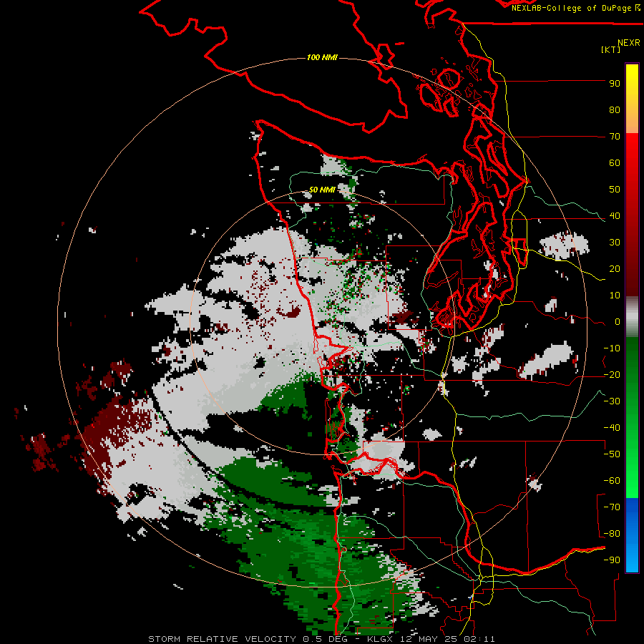Click the -30 value on velocity scale
Screen dimensions: 644x644
click(x=612, y=401)
